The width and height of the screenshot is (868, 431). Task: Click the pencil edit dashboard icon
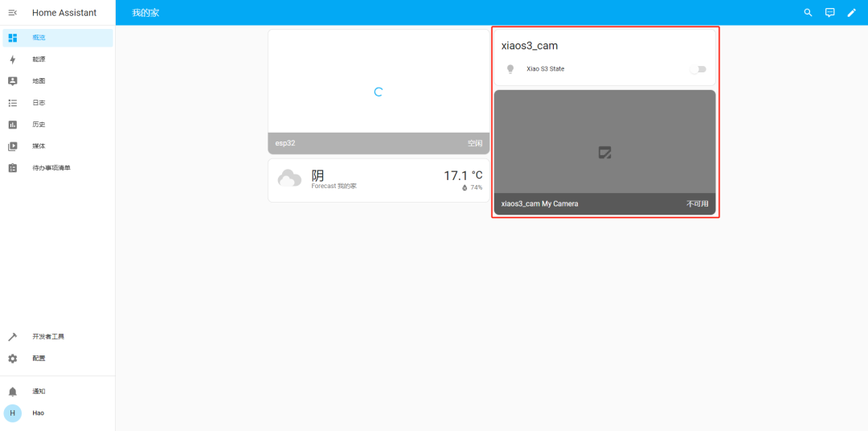pyautogui.click(x=851, y=13)
